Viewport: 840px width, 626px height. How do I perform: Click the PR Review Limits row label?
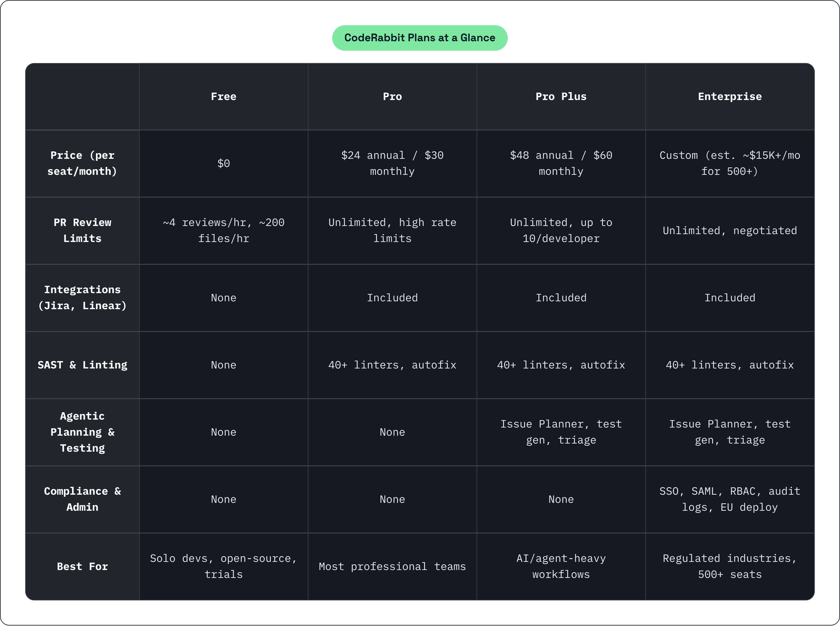point(82,230)
